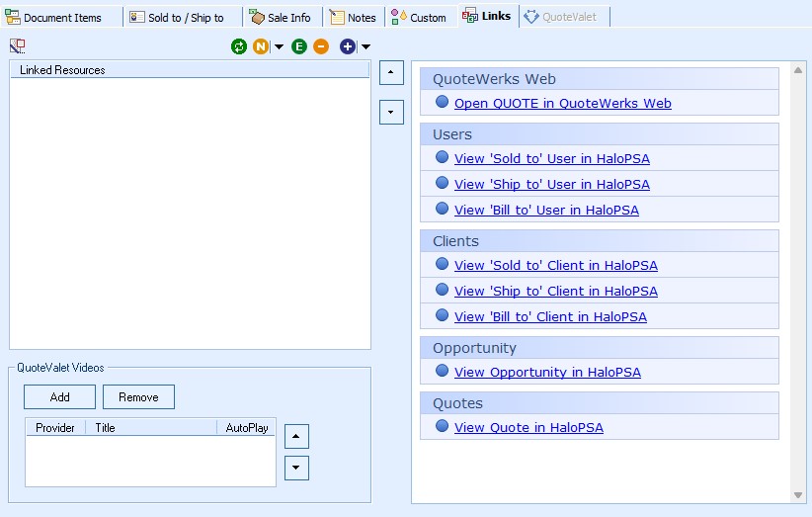Click scrollbar up arrow in links panel

798,70
